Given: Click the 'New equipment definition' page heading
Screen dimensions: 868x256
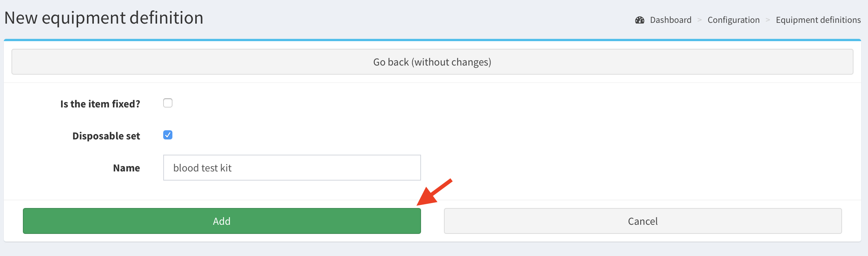Looking at the screenshot, I should point(104,18).
